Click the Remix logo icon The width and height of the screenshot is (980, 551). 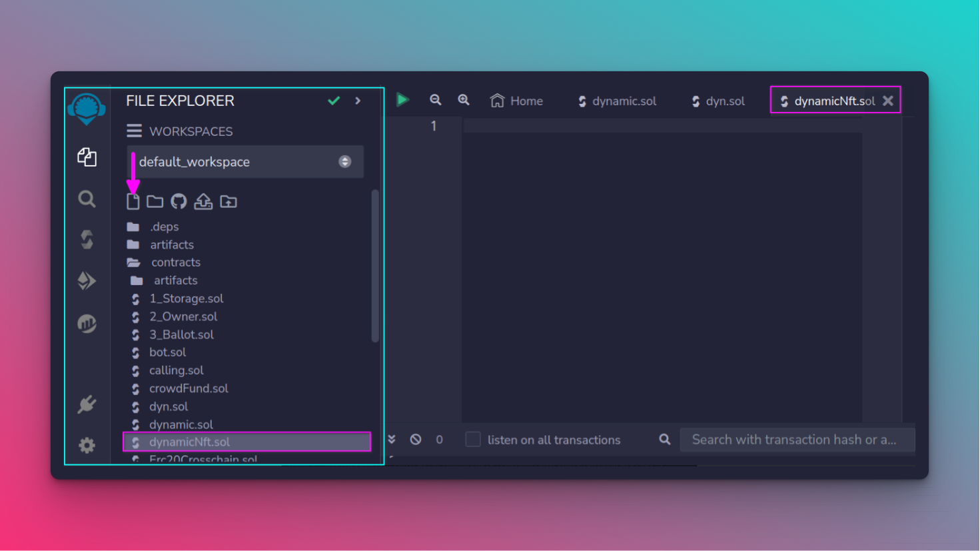pyautogui.click(x=87, y=109)
